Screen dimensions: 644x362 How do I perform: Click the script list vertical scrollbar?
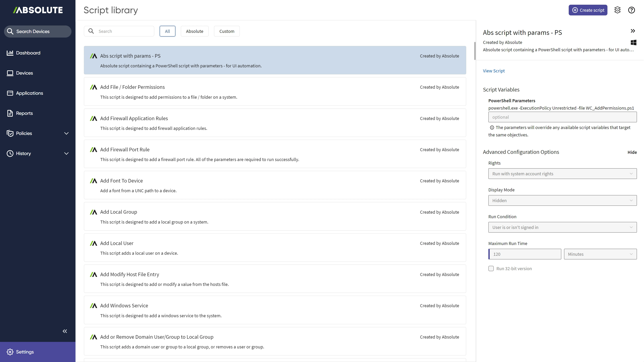(475, 51)
